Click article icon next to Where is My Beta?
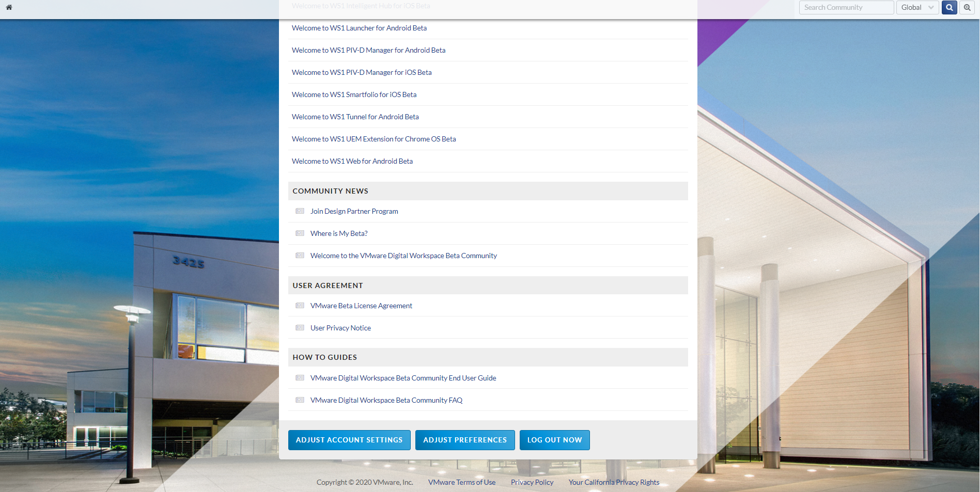The width and height of the screenshot is (980, 492). (300, 233)
